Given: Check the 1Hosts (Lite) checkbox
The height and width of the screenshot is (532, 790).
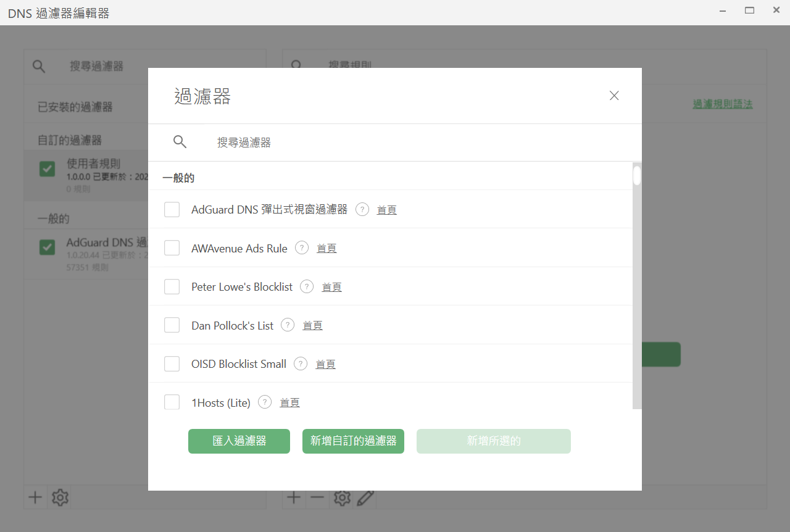Looking at the screenshot, I should coord(172,402).
